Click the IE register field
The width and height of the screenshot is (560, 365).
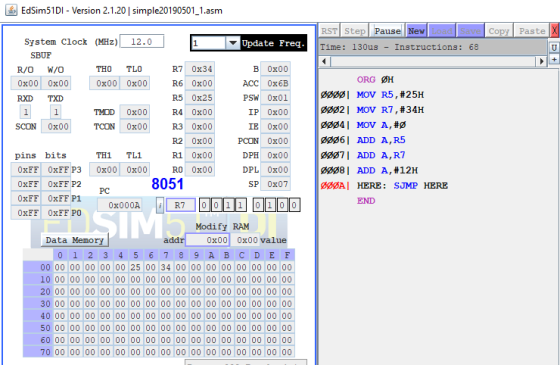275,126
